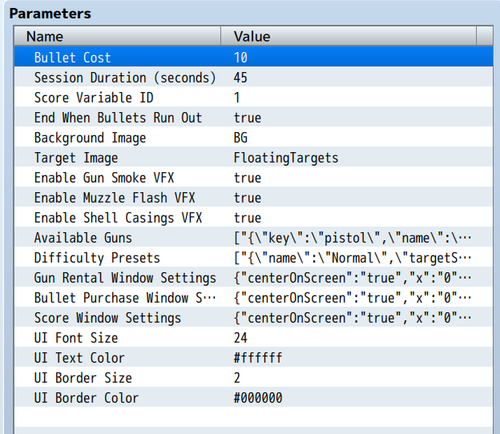Select the Session Duration (seconds) row
Image resolution: width=500 pixels, height=434 pixels.
pyautogui.click(x=253, y=77)
